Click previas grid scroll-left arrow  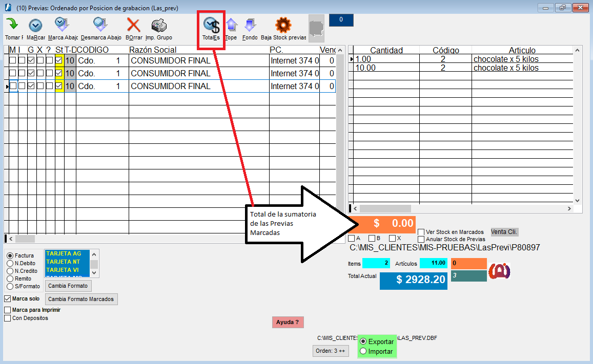[x=11, y=239]
